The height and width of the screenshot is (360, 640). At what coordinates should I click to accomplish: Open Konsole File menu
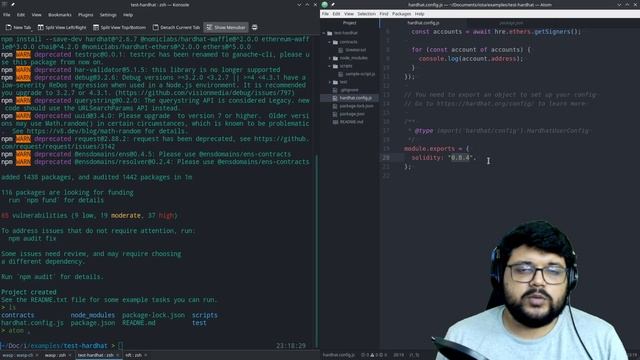pos(7,15)
